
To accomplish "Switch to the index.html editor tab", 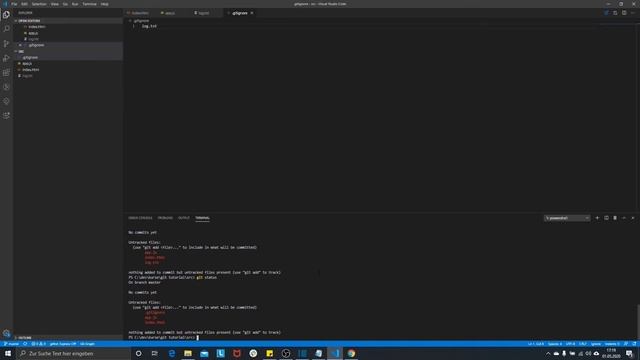I will coord(140,13).
